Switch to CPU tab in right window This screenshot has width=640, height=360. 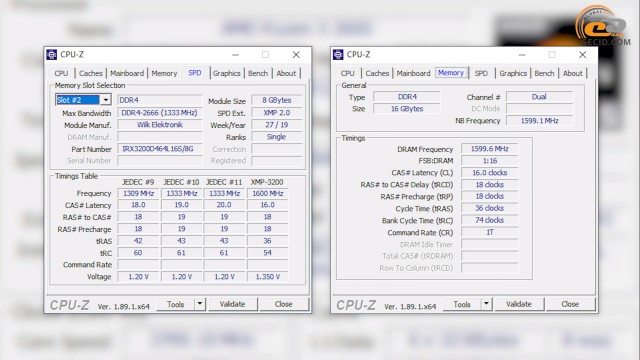point(348,73)
